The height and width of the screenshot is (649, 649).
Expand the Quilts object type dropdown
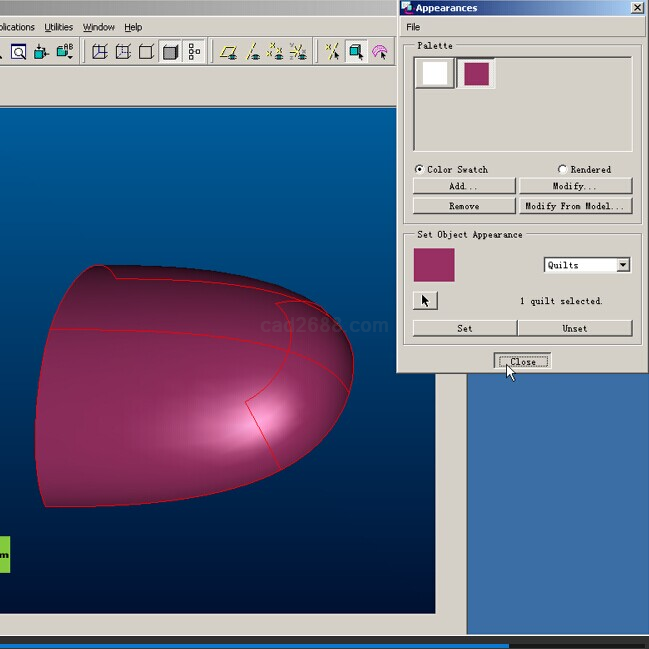pyautogui.click(x=623, y=265)
